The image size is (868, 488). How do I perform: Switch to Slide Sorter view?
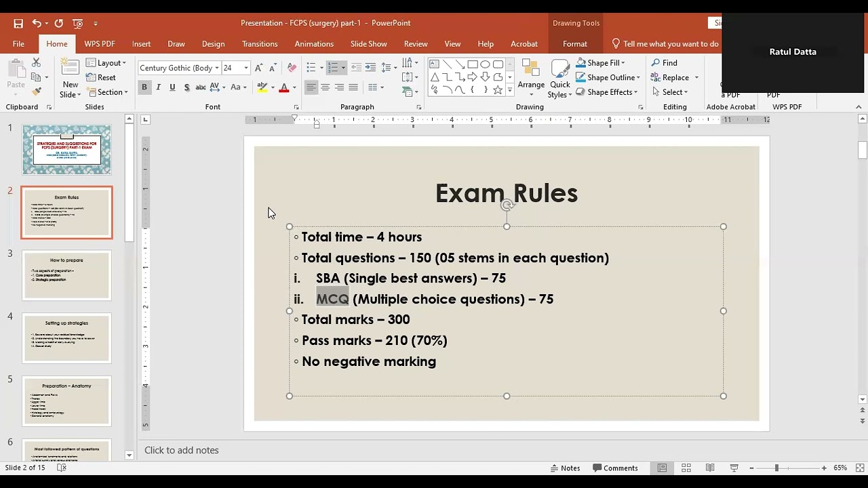pos(686,468)
